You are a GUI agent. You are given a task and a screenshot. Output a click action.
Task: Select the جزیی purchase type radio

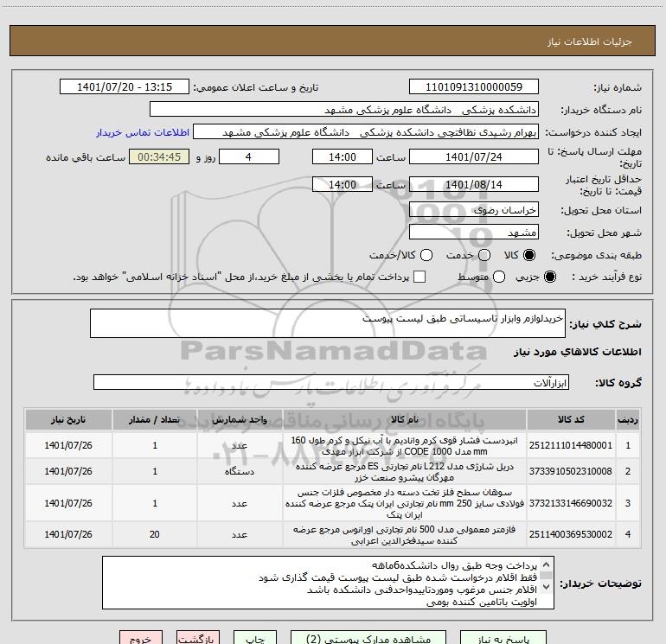(x=549, y=277)
